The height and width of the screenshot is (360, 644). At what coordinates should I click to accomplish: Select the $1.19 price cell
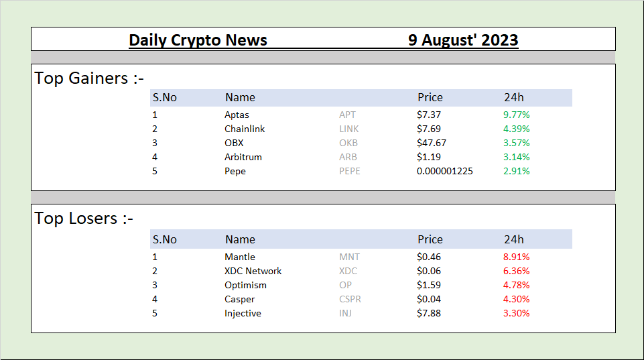click(429, 157)
